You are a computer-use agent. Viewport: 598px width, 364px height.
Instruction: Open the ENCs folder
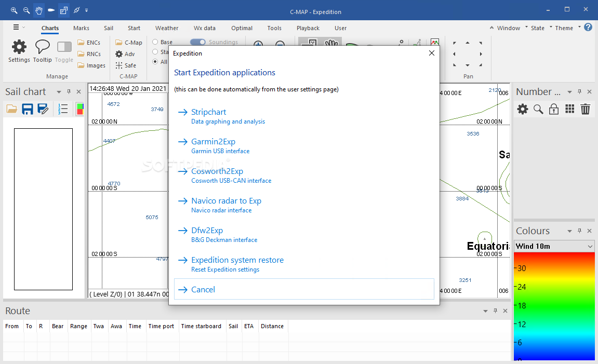tap(89, 43)
